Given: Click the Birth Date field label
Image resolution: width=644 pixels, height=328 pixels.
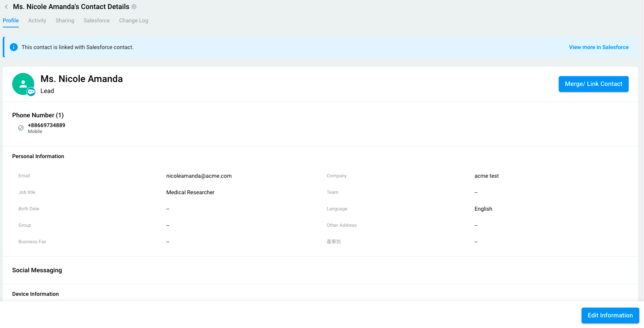Looking at the screenshot, I should point(29,209).
